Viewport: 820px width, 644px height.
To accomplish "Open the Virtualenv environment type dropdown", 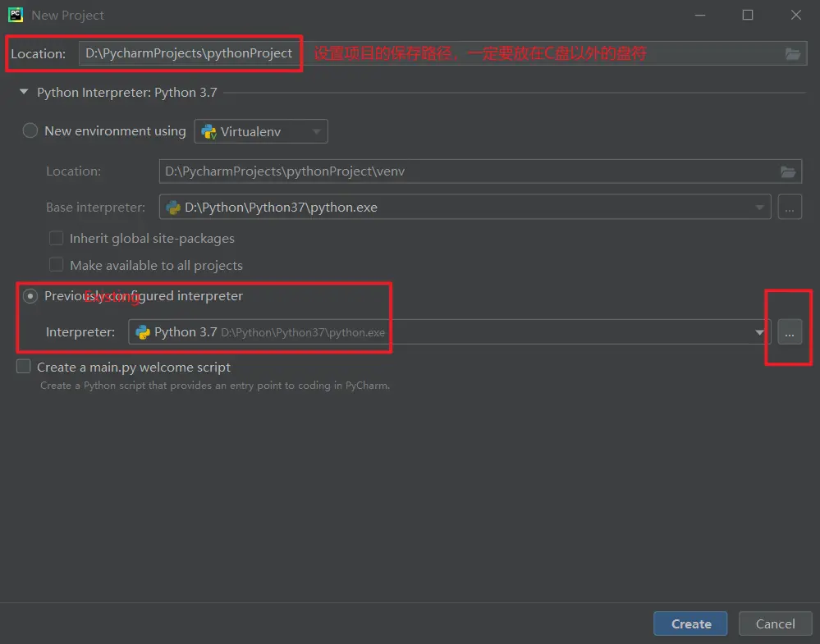I will point(261,131).
